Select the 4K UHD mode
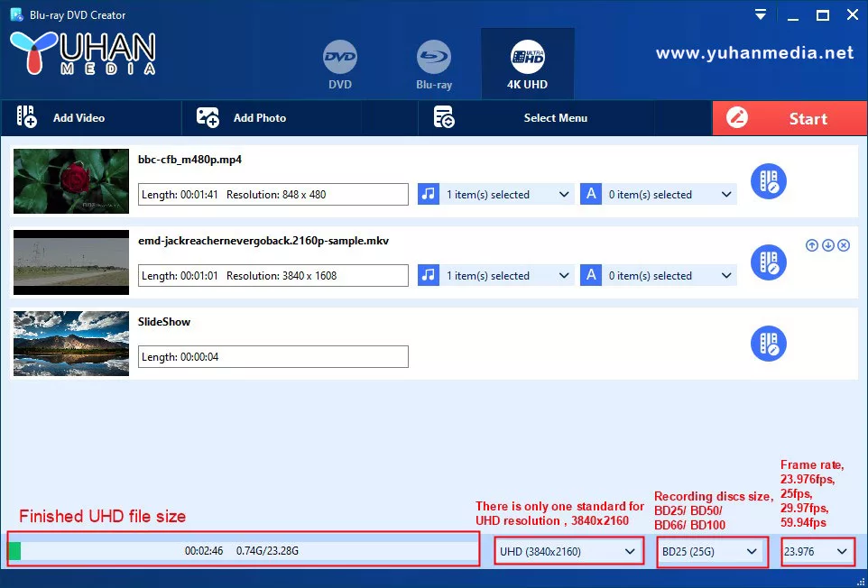Image resolution: width=868 pixels, height=588 pixels. 527,57
